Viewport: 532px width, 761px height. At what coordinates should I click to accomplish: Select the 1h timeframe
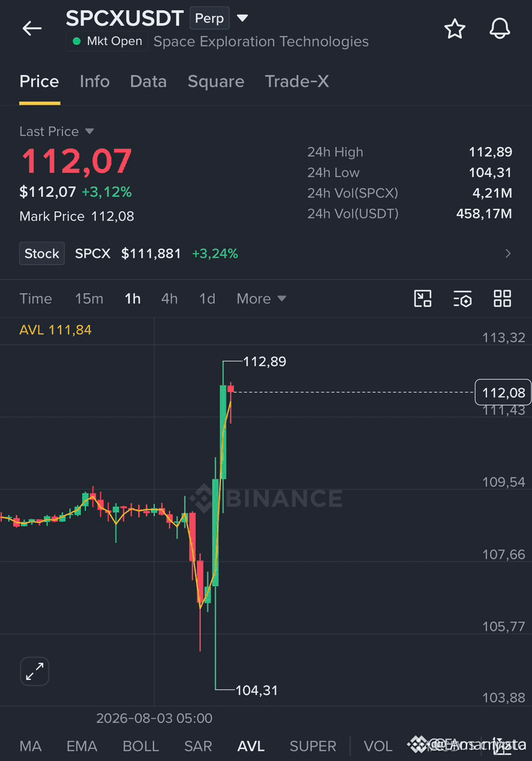[132, 298]
